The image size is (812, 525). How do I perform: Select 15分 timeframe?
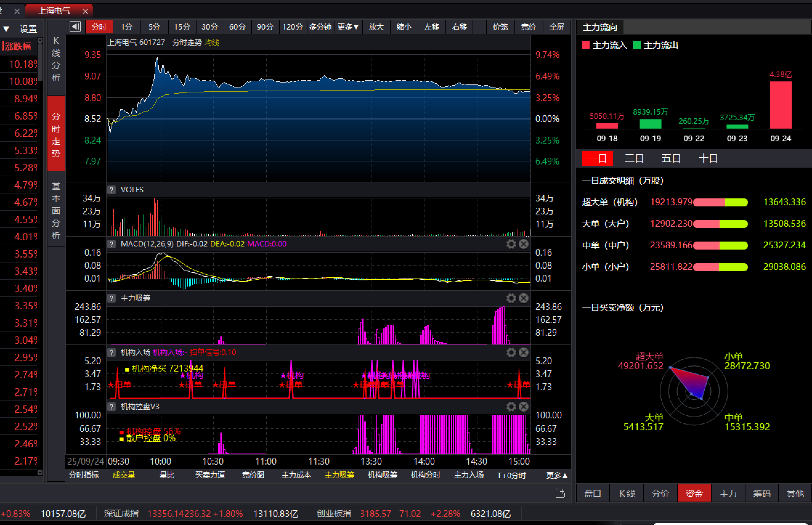tap(182, 26)
